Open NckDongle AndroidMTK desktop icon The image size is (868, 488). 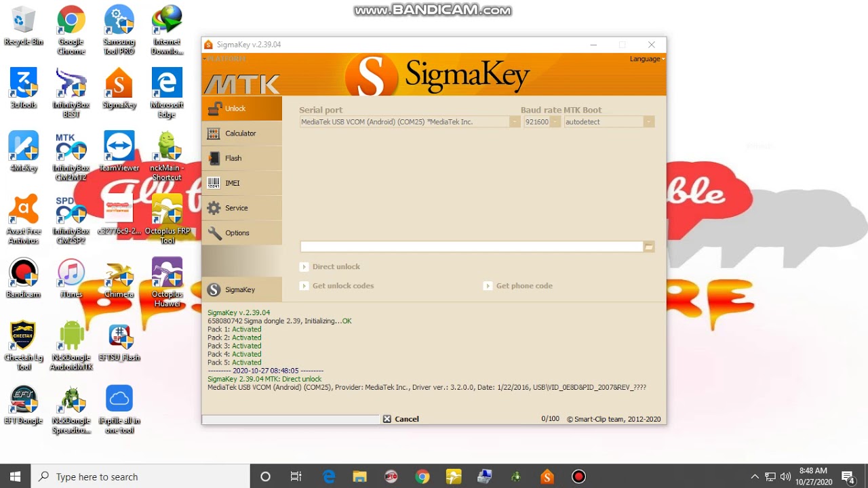point(71,346)
